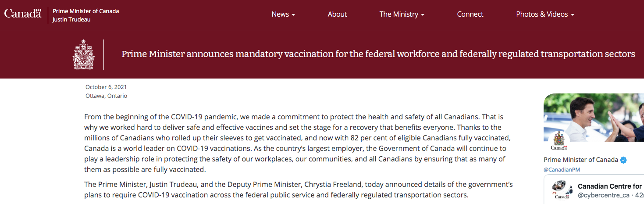The image size is (644, 204).
Task: Click Prime Minister of Canada Twitter name
Action: click(x=581, y=160)
